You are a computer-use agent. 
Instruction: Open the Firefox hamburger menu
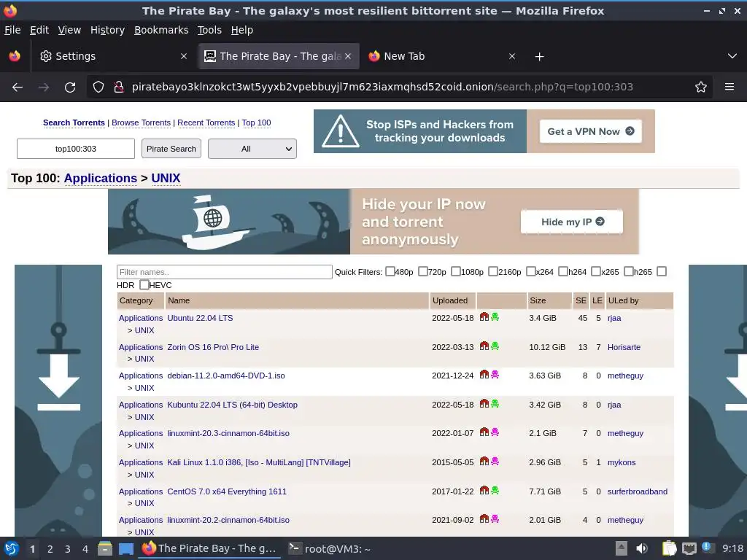729,87
